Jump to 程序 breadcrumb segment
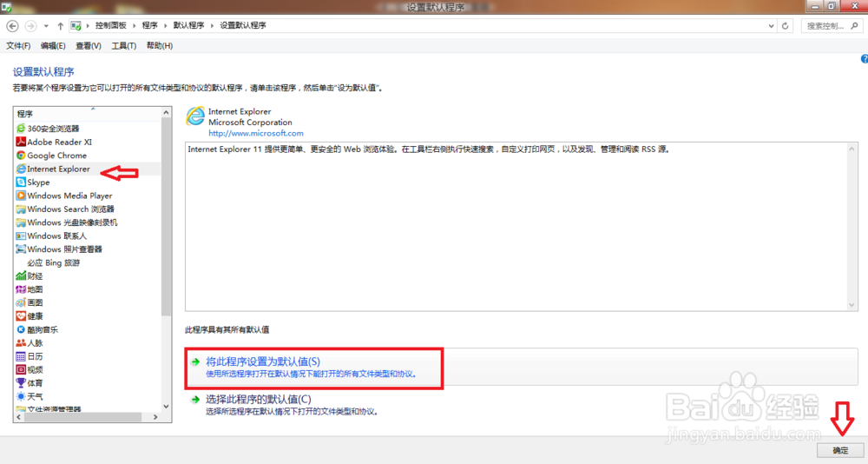This screenshot has height=464, width=868. coord(149,25)
